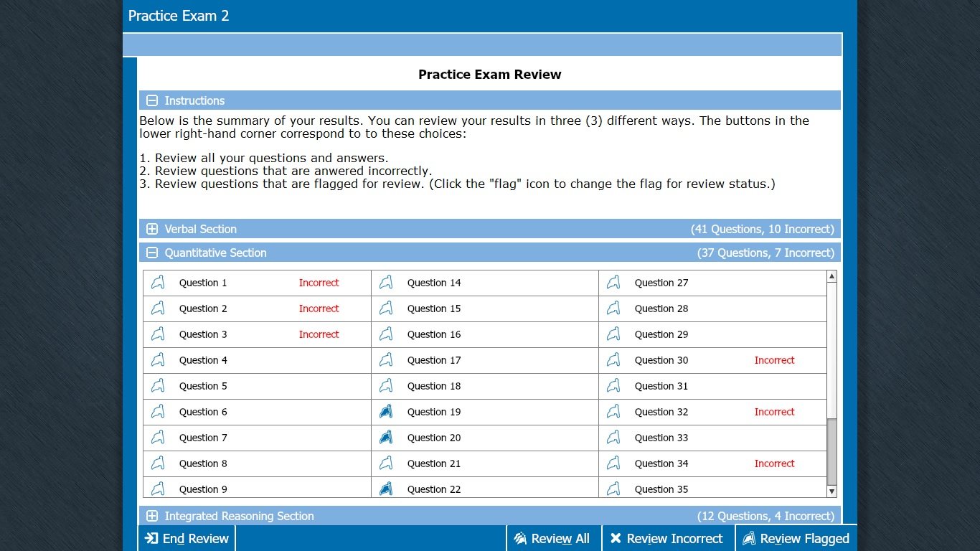The image size is (980, 551).
Task: Unflag Question 19 filled flag
Action: 386,412
